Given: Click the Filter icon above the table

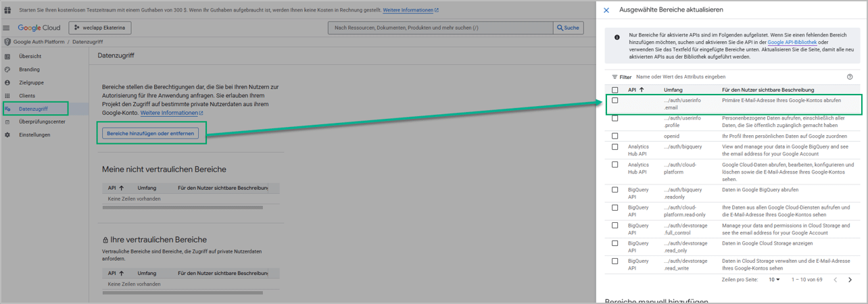Looking at the screenshot, I should [x=614, y=77].
